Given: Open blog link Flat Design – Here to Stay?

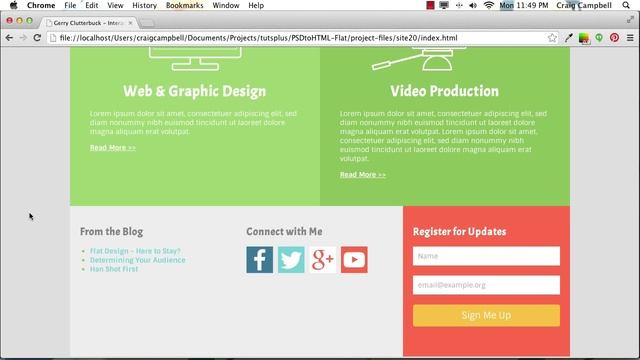Looking at the screenshot, I should pos(135,251).
